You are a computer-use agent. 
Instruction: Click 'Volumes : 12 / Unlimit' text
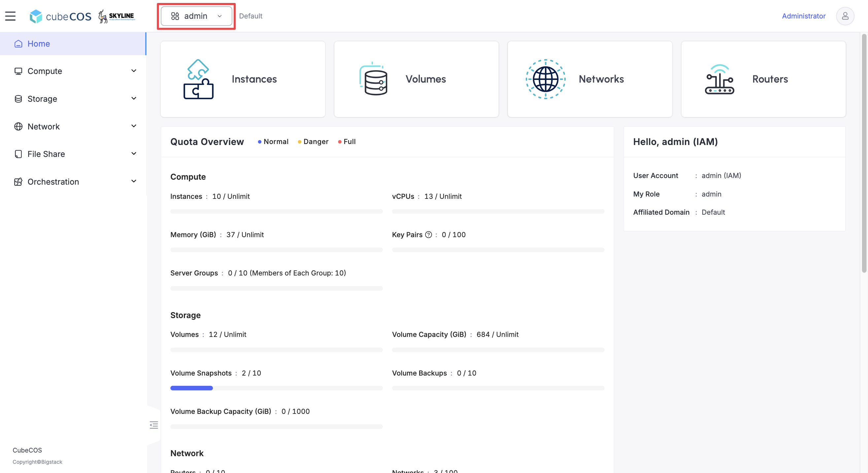(208, 335)
